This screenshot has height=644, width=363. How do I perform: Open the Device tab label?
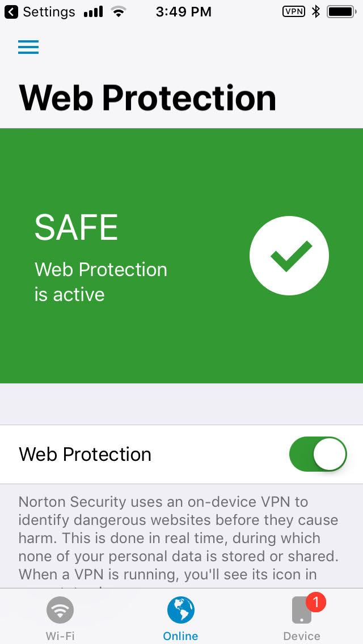tap(302, 636)
